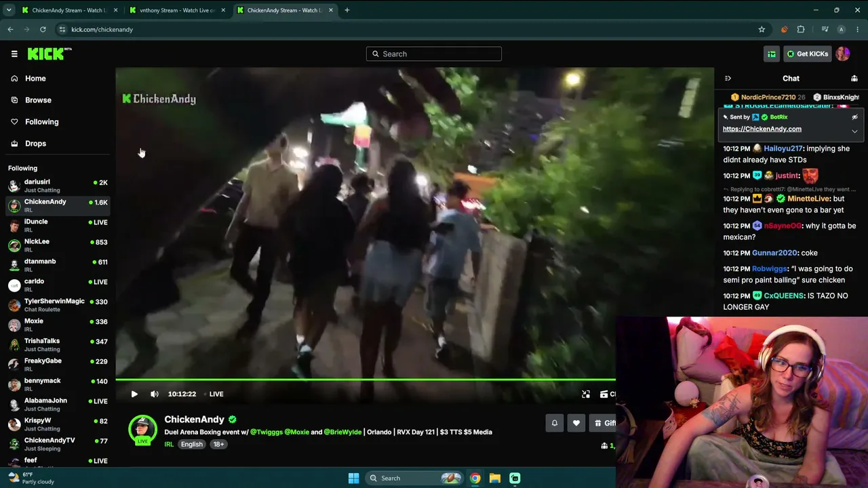The width and height of the screenshot is (868, 488).
Task: Bookmark this page with the star icon
Action: point(762,29)
